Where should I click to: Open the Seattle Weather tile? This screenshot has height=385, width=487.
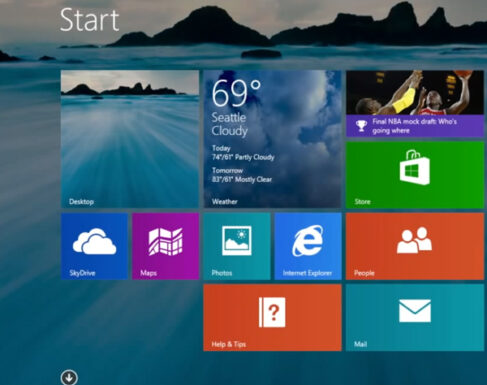(272, 139)
